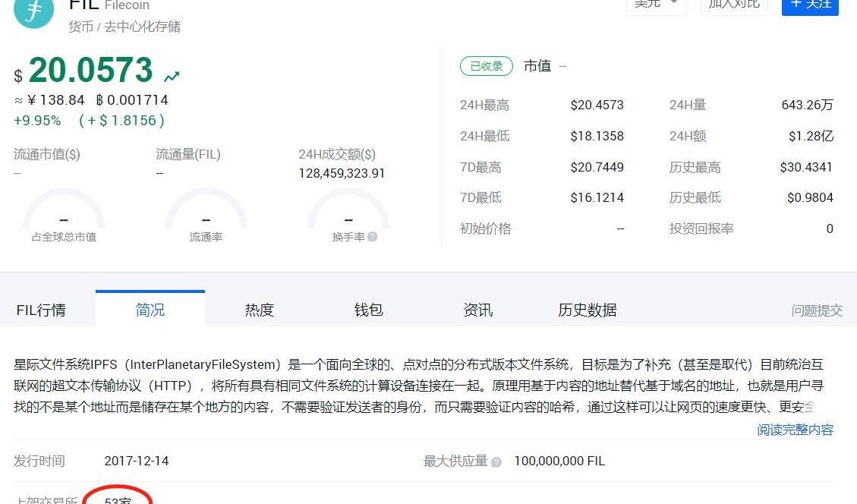Click the 53家 exchanges count
Image resolution: width=857 pixels, height=504 pixels.
tap(118, 499)
